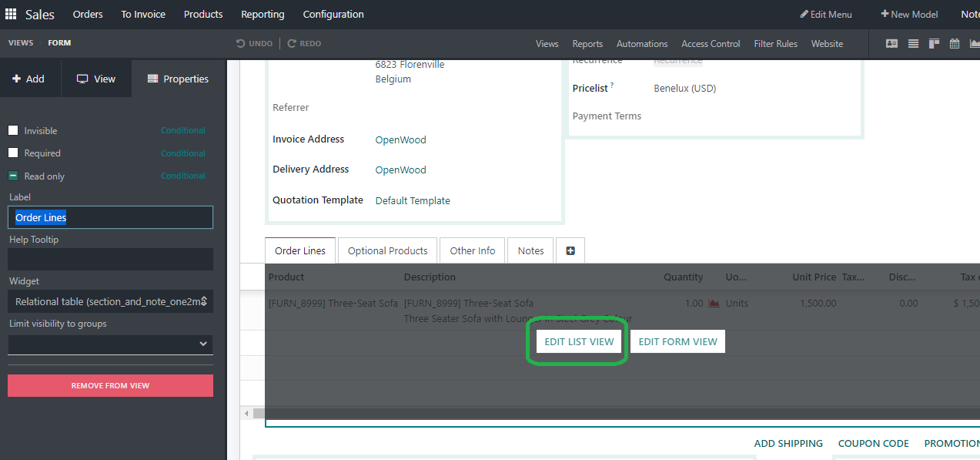Select the Referrer field label
The height and width of the screenshot is (460, 980).
[x=291, y=108]
